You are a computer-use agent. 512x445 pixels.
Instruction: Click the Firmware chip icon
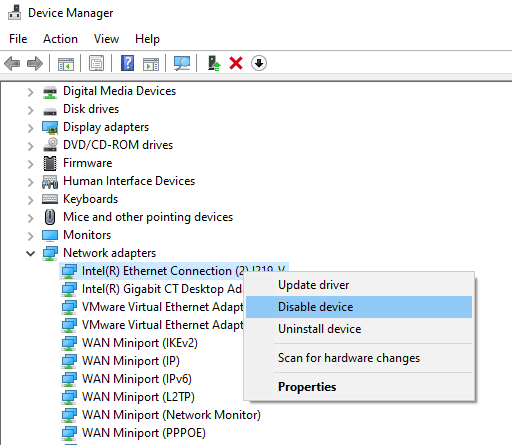point(50,163)
